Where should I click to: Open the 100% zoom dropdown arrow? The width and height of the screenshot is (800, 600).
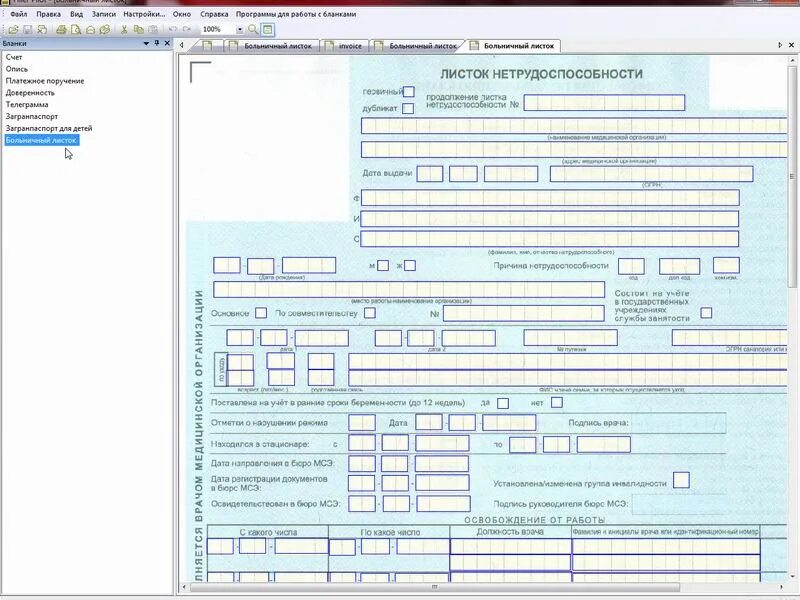click(x=239, y=30)
